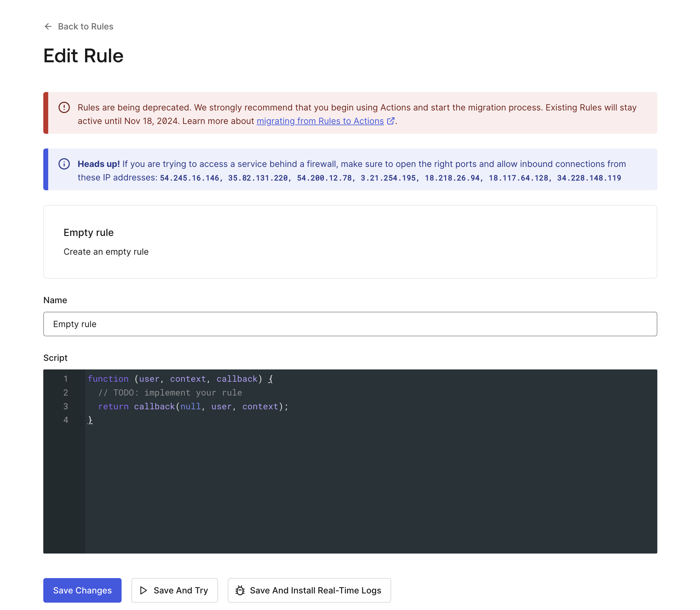This screenshot has width=700, height=610.
Task: Click the function keyword on line 1
Action: coord(108,379)
